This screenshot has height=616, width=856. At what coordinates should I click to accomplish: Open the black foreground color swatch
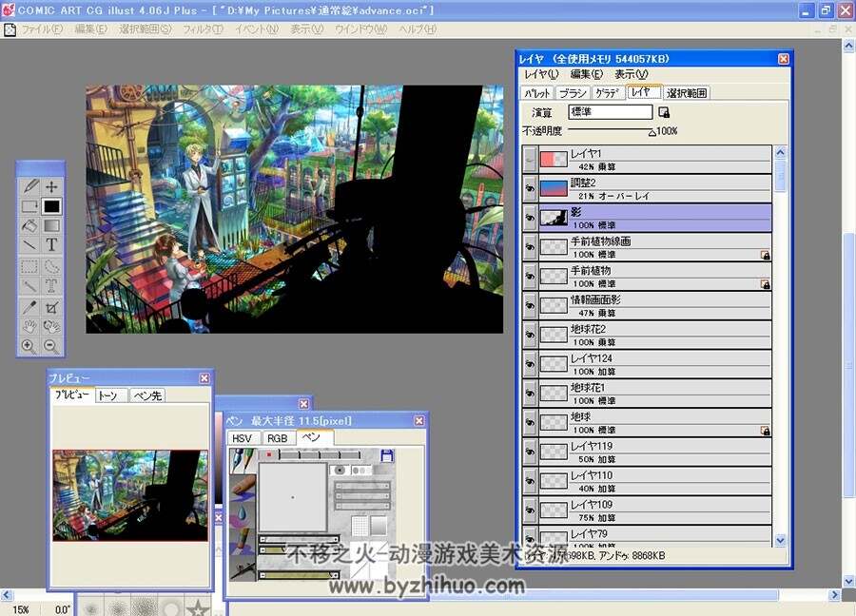coord(51,206)
